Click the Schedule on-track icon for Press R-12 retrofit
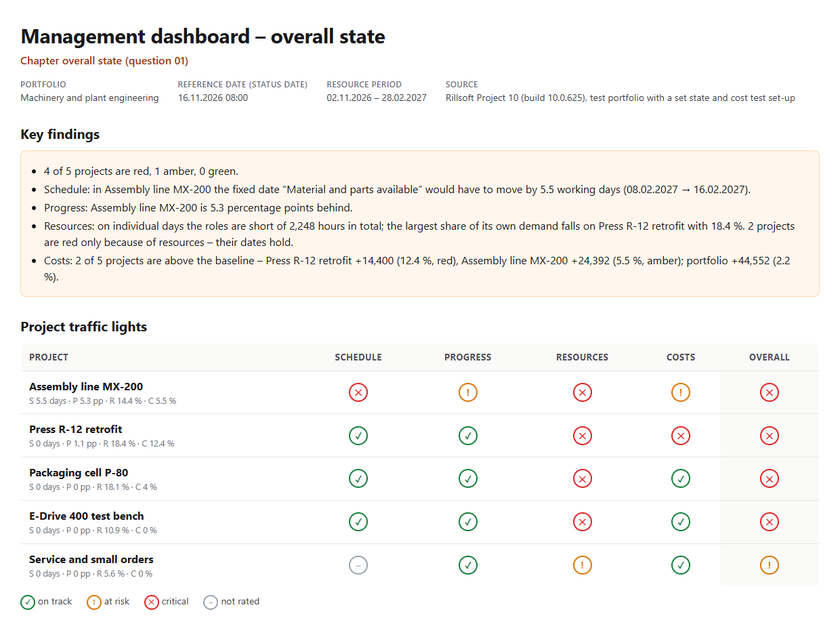Image resolution: width=840 pixels, height=620 pixels. (358, 436)
